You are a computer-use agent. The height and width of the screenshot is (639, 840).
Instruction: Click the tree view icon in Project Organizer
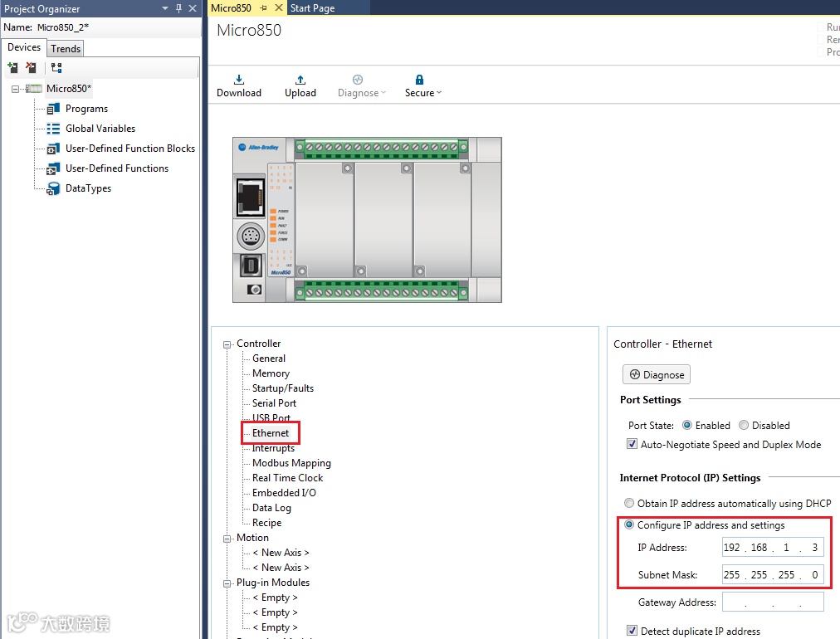click(x=56, y=68)
